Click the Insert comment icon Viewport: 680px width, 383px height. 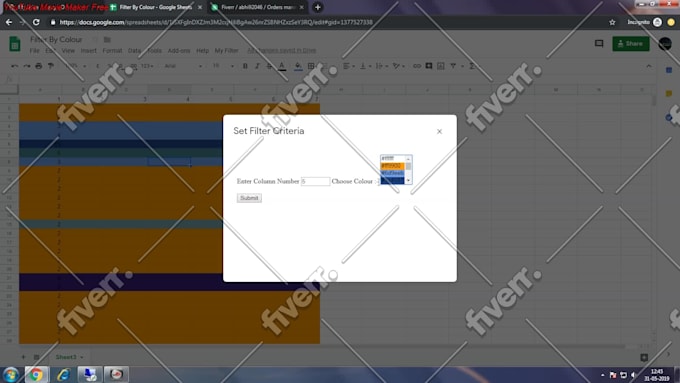point(429,66)
